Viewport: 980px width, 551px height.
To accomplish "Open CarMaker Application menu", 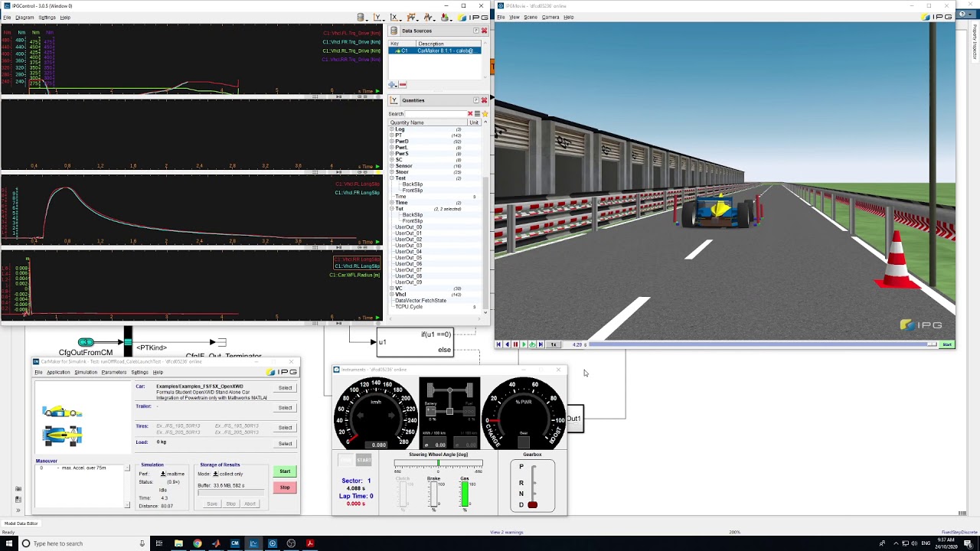I will pos(58,372).
